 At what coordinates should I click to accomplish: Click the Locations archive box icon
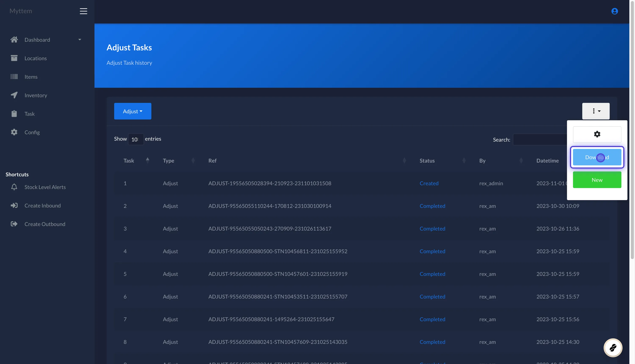14,58
